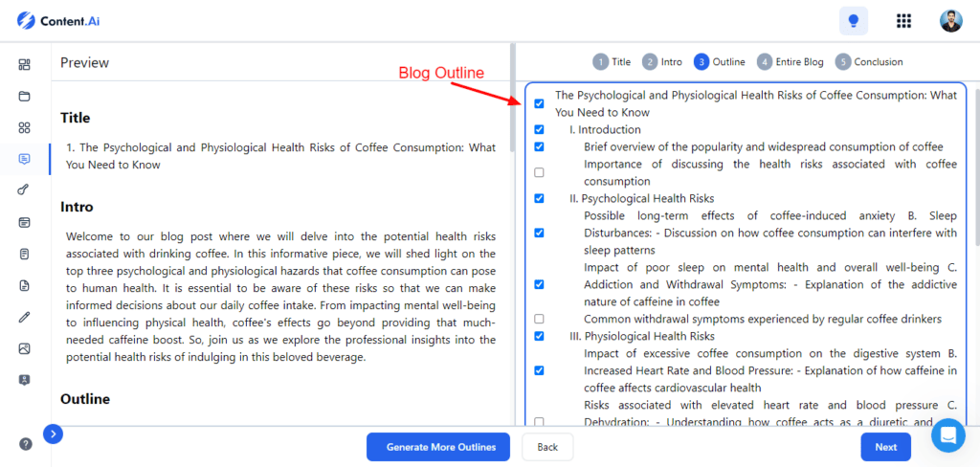Click the image picture icon in sidebar
Screen dimensions: 980x467
pos(24,348)
